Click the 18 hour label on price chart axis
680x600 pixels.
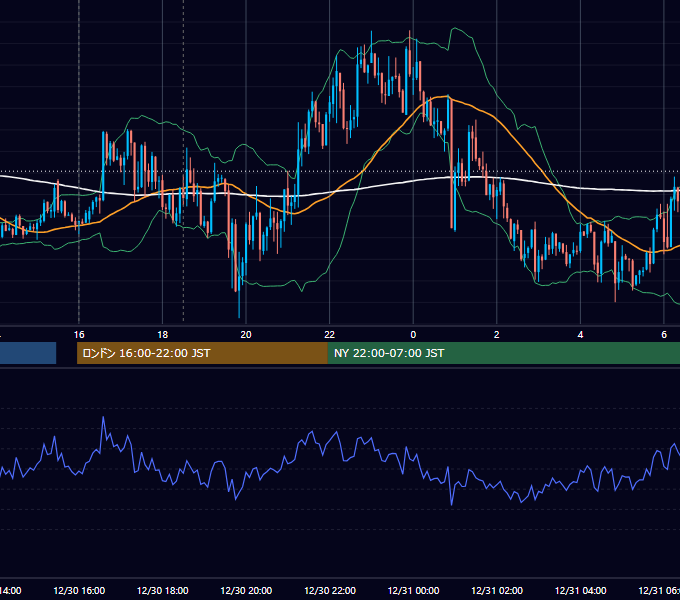pyautogui.click(x=162, y=335)
